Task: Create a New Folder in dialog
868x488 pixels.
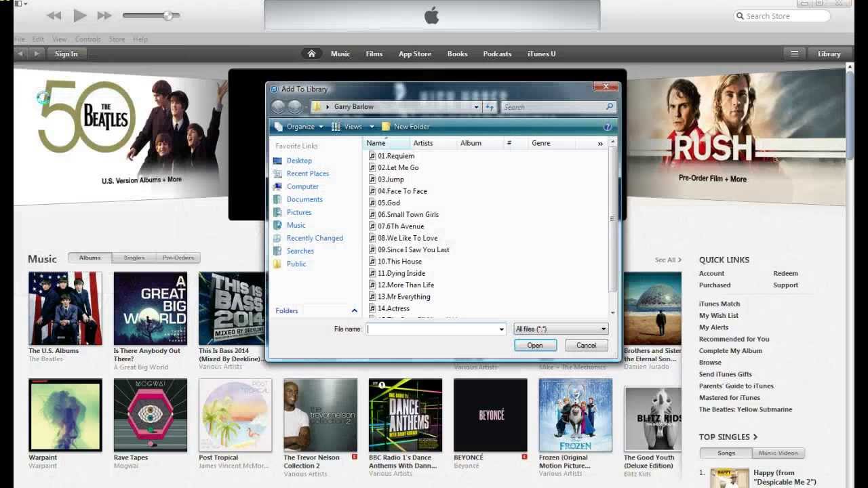Action: click(406, 127)
